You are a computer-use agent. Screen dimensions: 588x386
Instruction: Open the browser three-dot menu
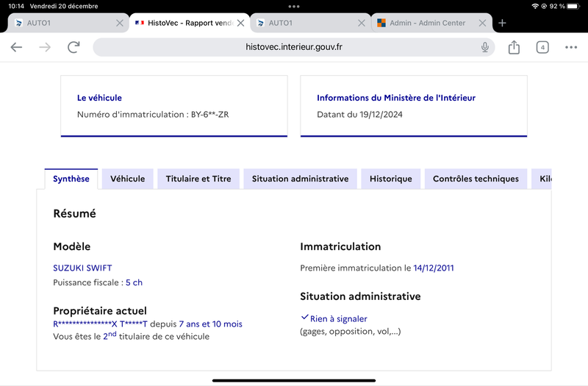tap(571, 47)
